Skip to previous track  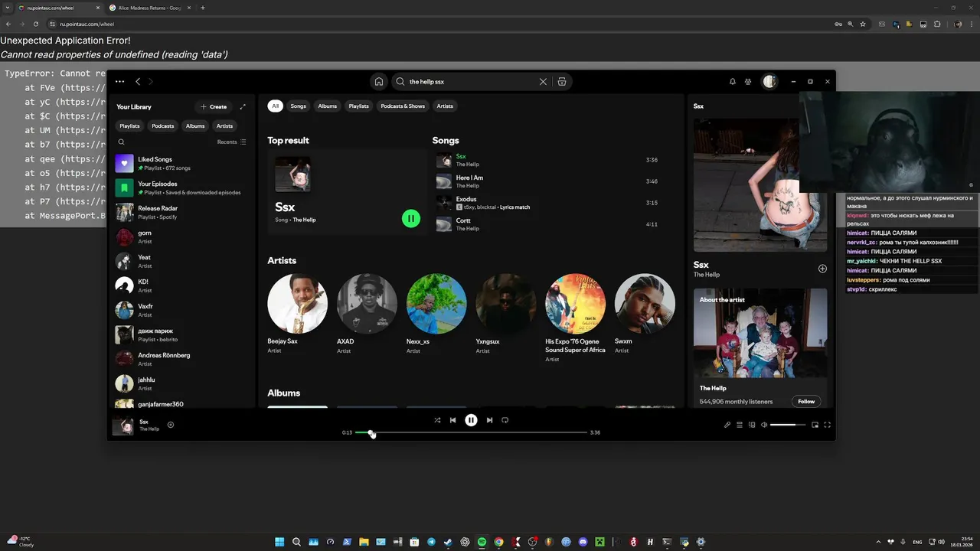click(x=452, y=420)
